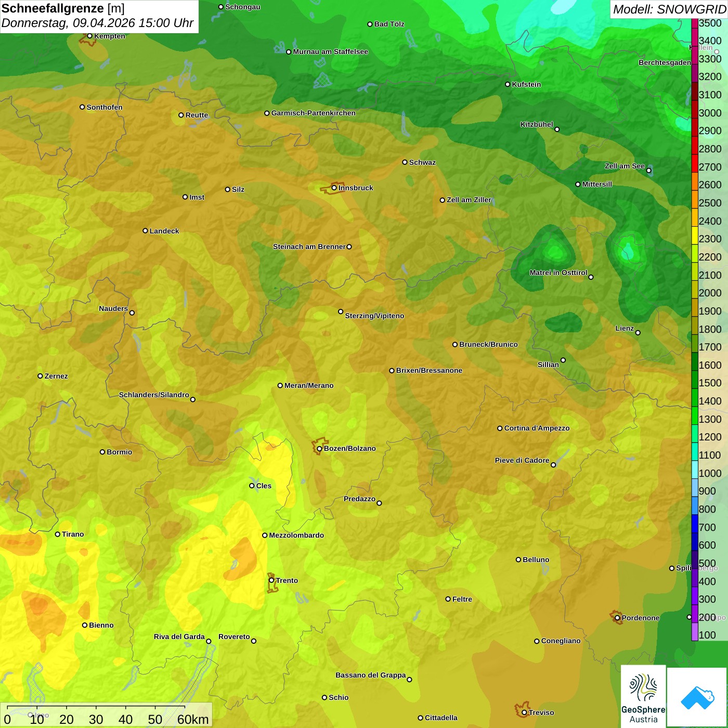Click the Zell am Ziller label
The image size is (728, 728).
pos(469,200)
